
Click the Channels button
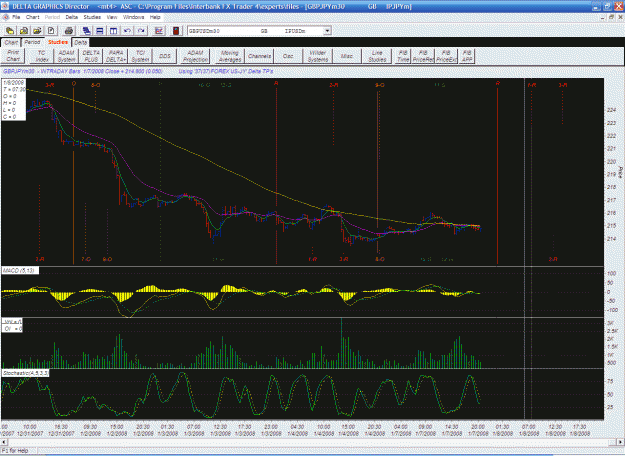259,56
